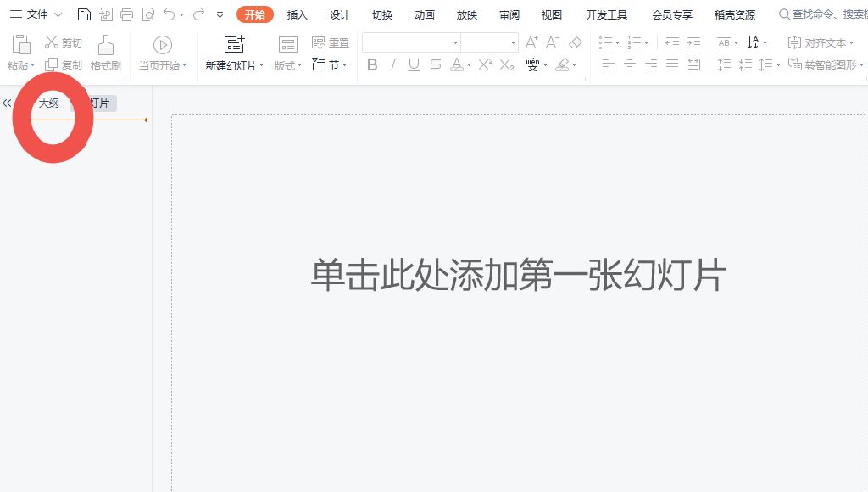Click the Undo arrow icon
Image resolution: width=868 pixels, height=492 pixels.
coord(170,14)
